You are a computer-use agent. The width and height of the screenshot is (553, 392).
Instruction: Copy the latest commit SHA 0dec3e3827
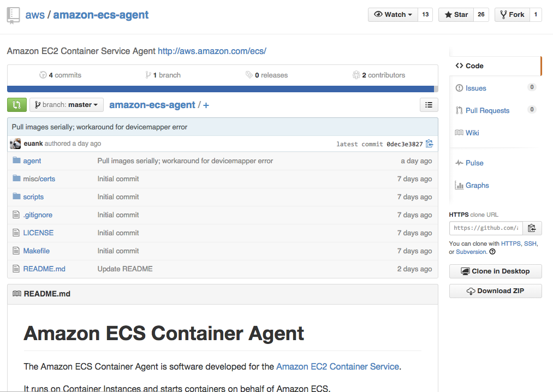point(429,143)
